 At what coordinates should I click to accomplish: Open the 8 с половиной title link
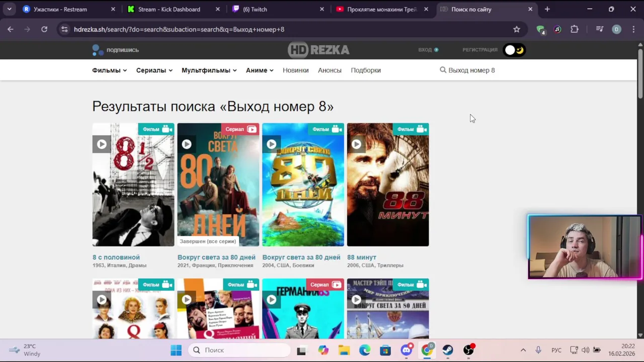(x=116, y=257)
